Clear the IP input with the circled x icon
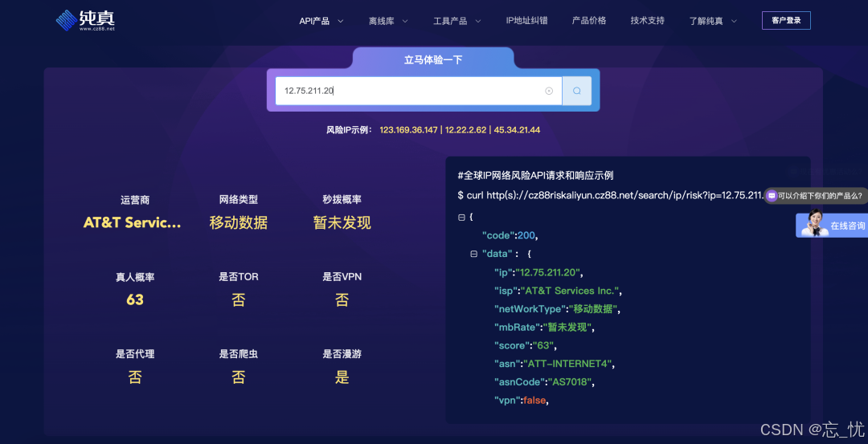868x444 pixels. click(549, 91)
